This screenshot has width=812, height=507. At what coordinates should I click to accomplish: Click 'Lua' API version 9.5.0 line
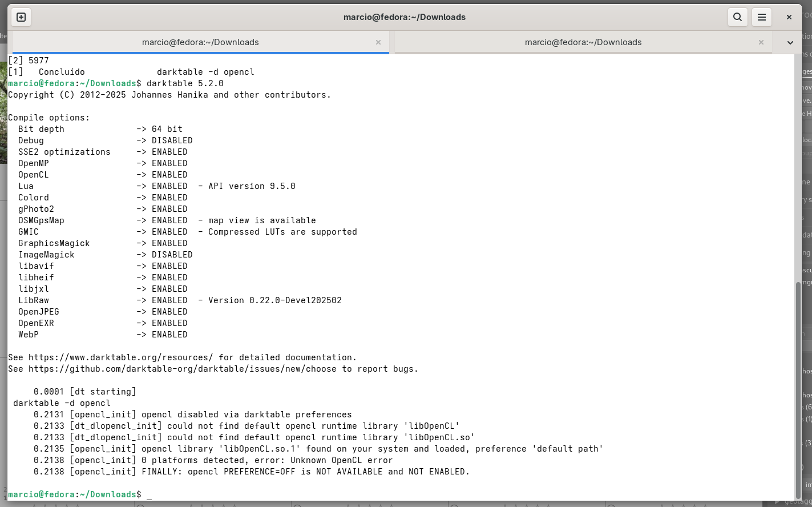point(156,186)
